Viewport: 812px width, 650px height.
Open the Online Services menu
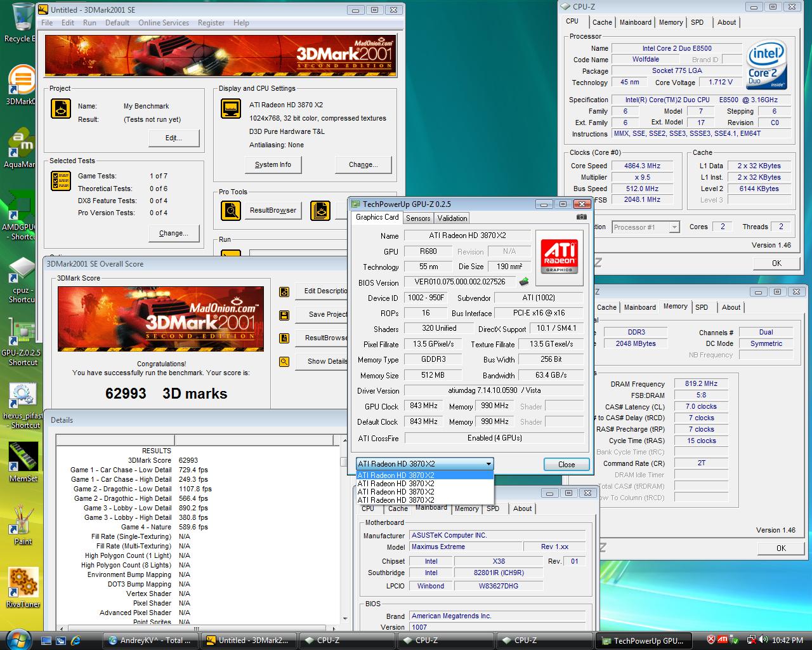164,23
